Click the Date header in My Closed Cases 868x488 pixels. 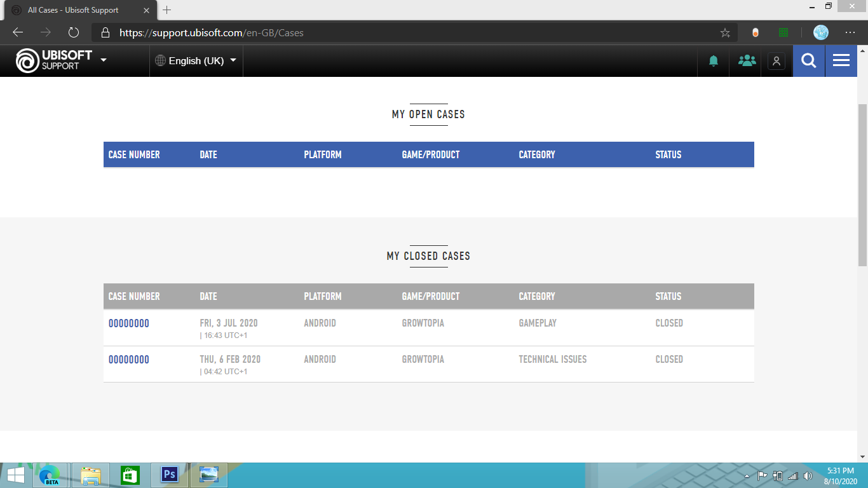pos(208,297)
